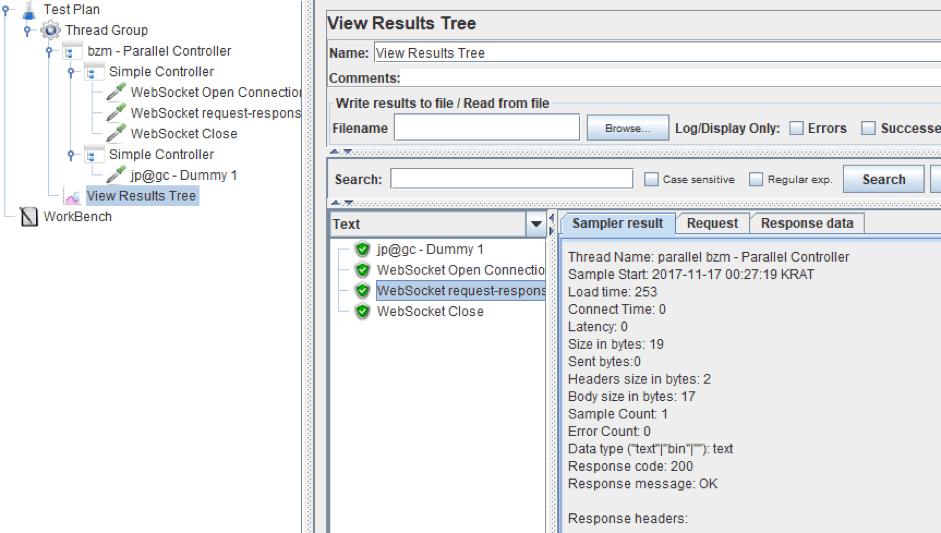Screen dimensions: 941x533
Task: Click the Response message: OK line
Action: coord(642,483)
